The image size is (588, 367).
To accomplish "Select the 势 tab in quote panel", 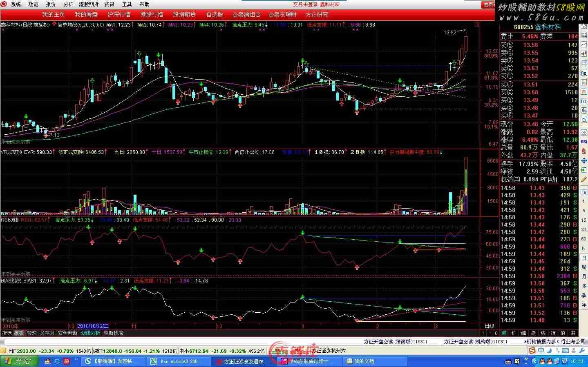I will pos(543,333).
